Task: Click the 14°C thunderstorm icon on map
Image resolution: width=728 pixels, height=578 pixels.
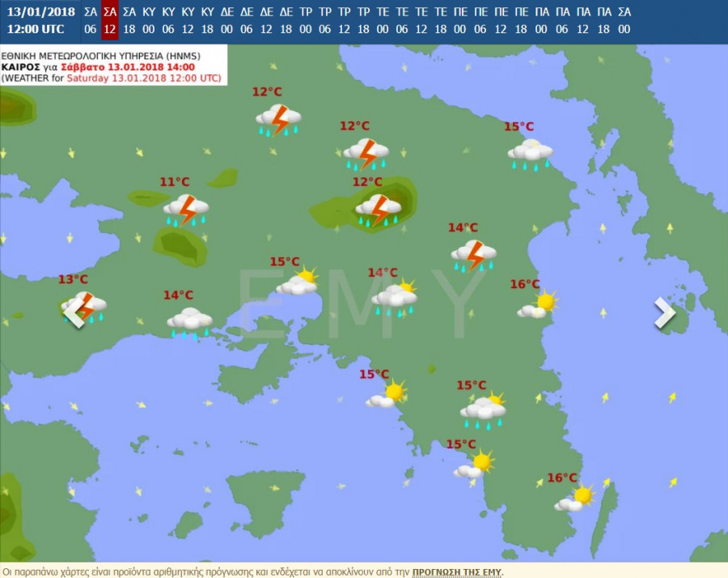Action: [474, 254]
